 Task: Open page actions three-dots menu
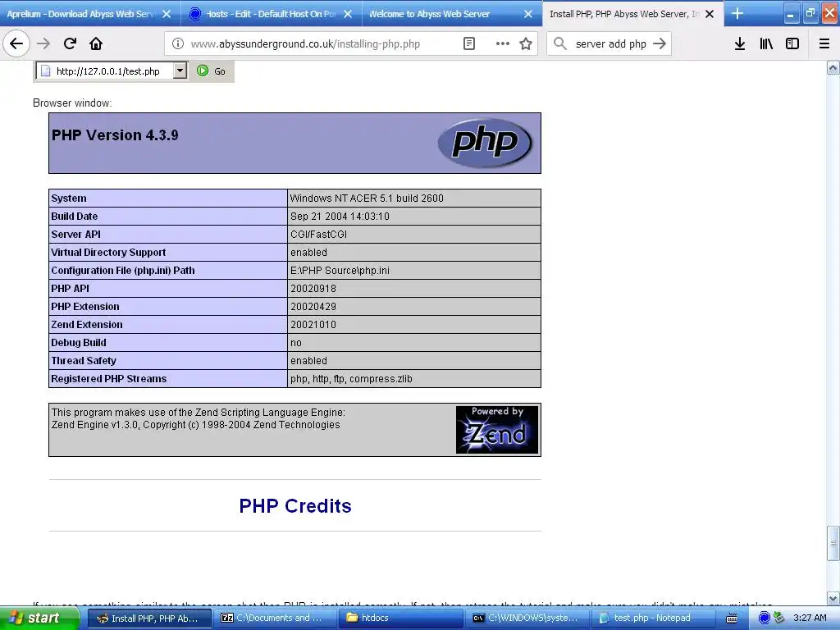coord(503,44)
